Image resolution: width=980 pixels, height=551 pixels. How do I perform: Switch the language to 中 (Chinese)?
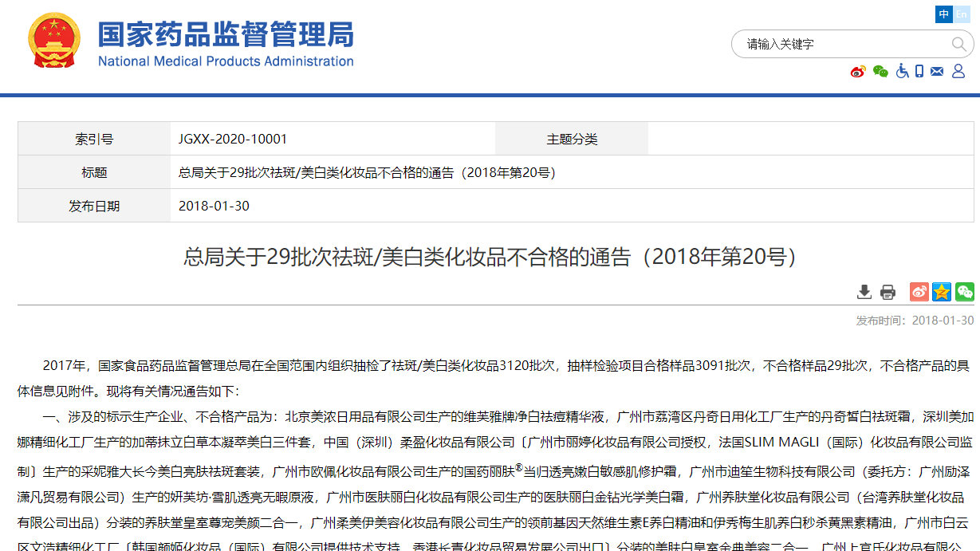pyautogui.click(x=944, y=14)
